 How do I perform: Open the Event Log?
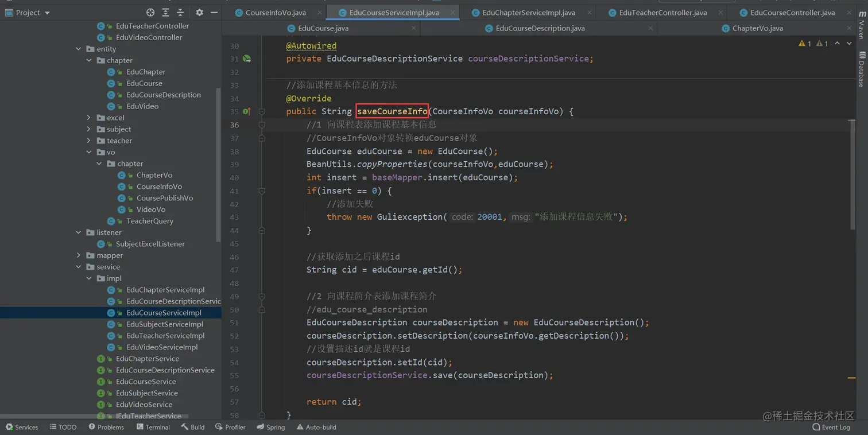point(831,427)
